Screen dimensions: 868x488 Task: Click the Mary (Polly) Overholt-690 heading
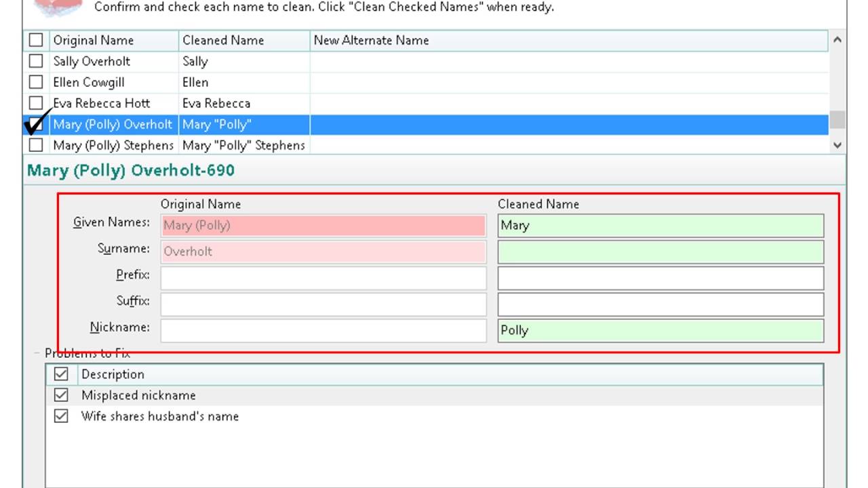131,170
